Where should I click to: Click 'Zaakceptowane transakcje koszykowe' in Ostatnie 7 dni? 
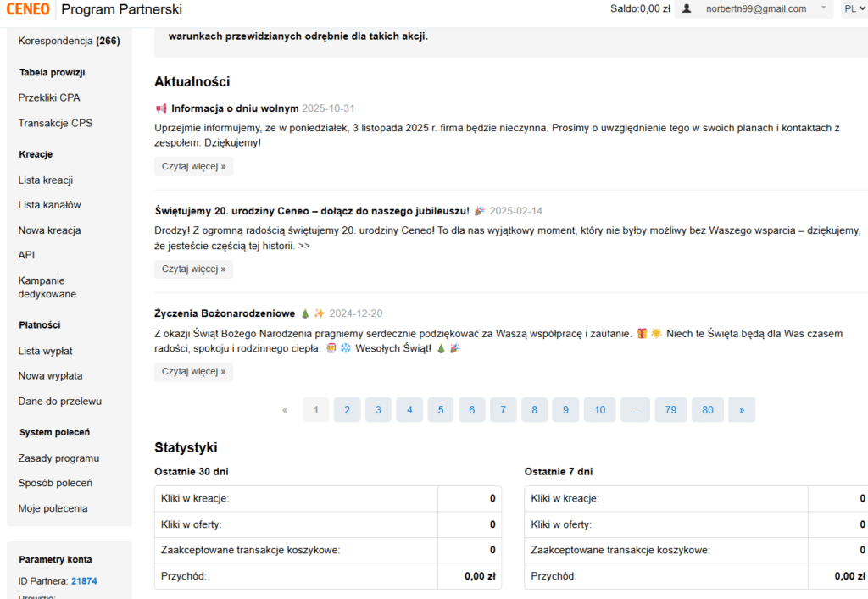click(697, 551)
